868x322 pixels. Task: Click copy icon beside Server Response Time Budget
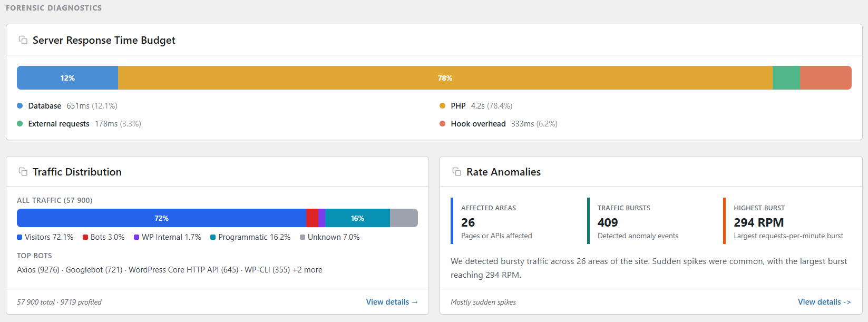[x=23, y=40]
